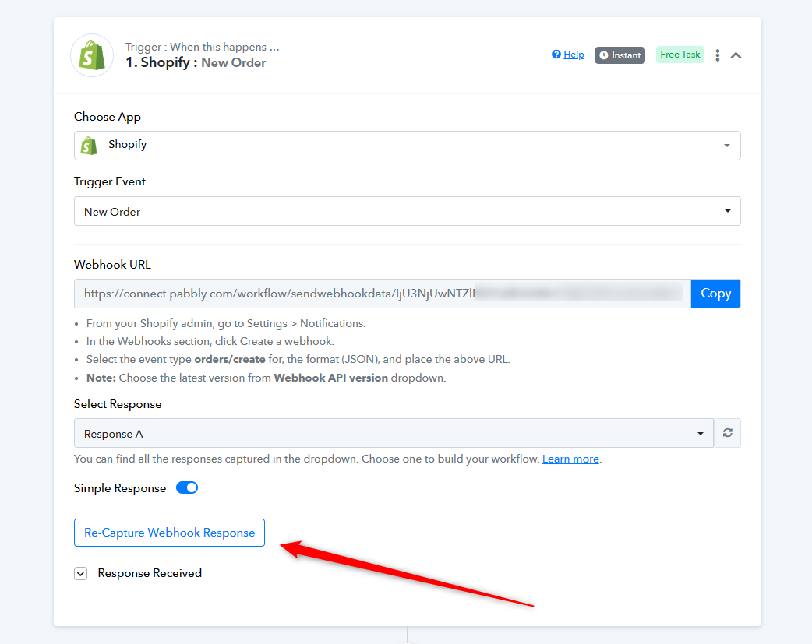This screenshot has height=644, width=812.
Task: Collapse the trigger step with the chevron
Action: 736,55
